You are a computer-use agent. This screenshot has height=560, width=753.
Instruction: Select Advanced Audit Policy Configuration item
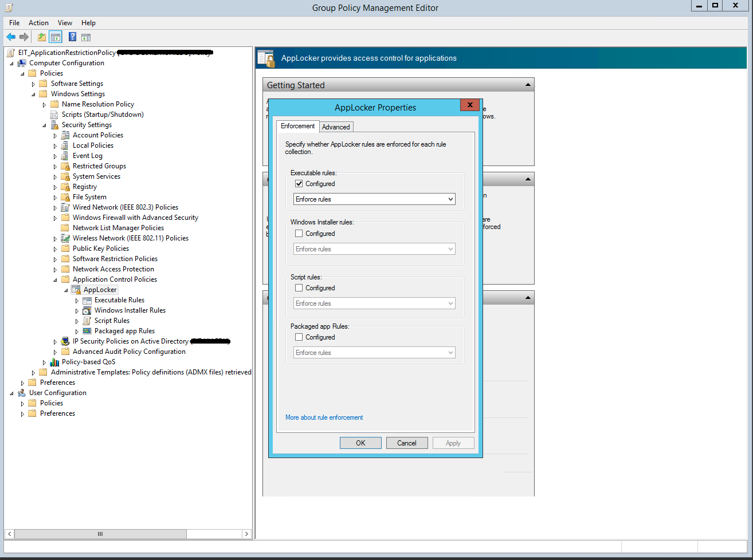pos(129,352)
